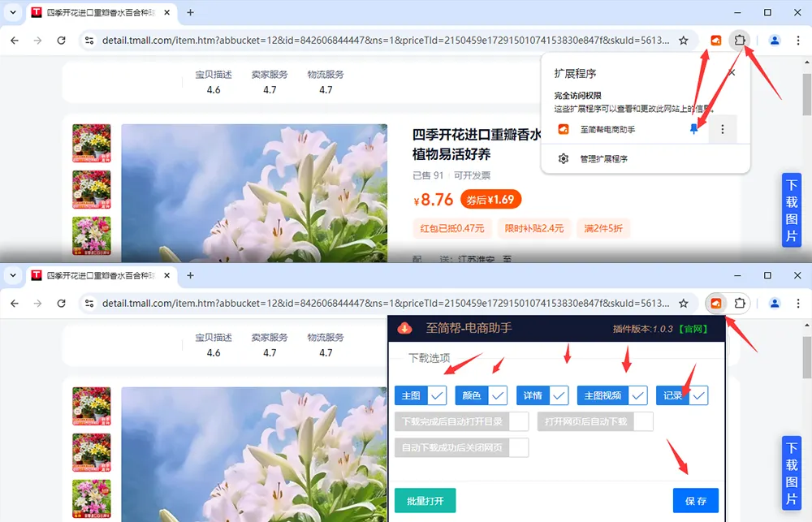Expand tab search chevron in bottom window
The image size is (812, 522).
point(13,275)
